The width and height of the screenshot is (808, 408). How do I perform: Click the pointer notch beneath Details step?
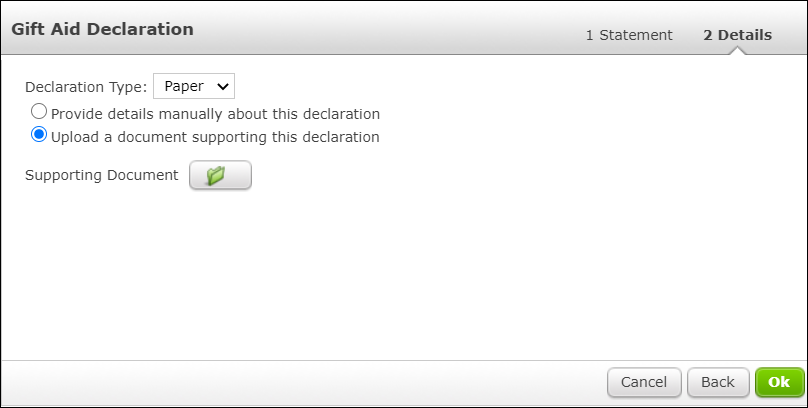[738, 50]
